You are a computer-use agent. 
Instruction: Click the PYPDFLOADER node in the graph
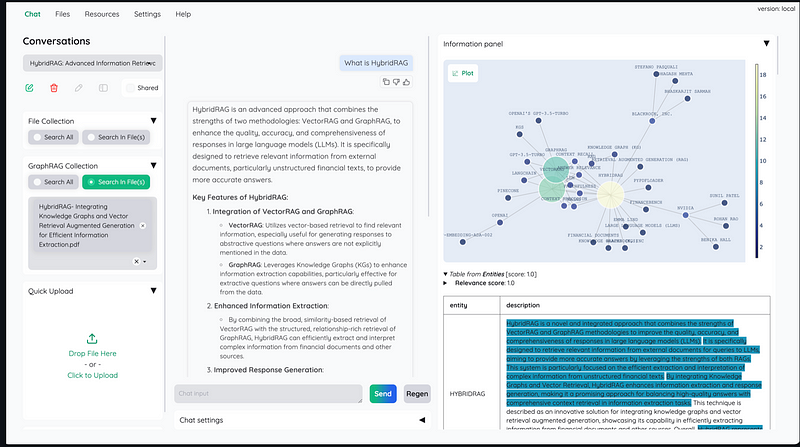pos(648,188)
